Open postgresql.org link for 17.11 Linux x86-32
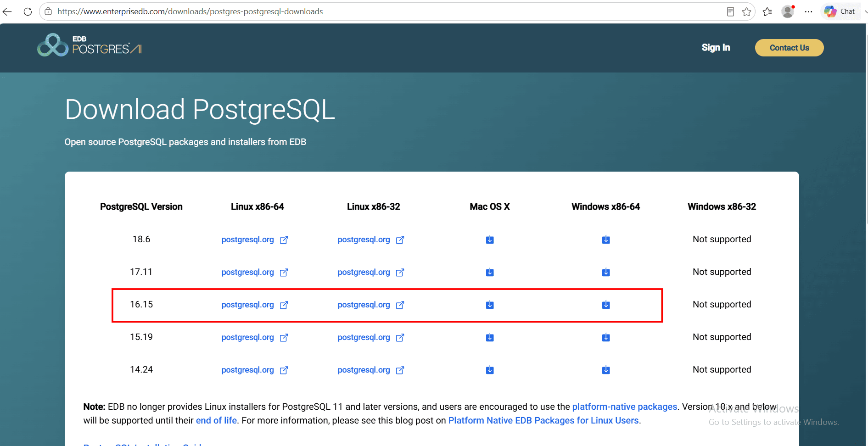 (x=371, y=272)
